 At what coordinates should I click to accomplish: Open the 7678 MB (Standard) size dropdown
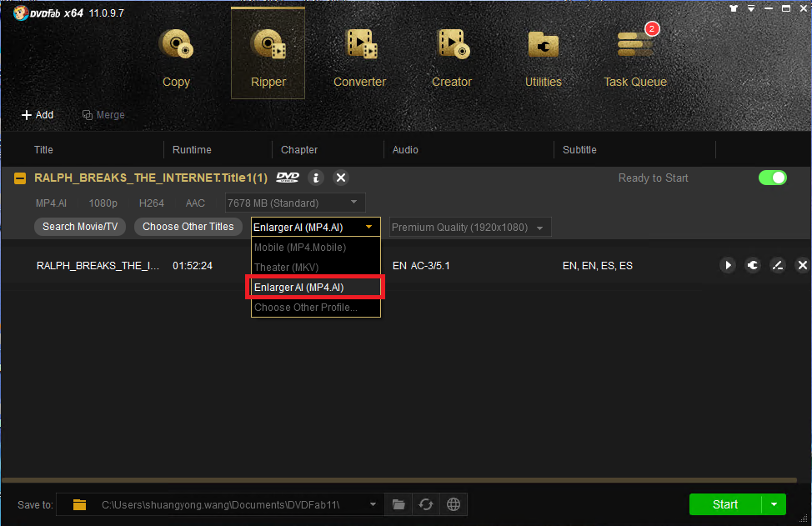(x=295, y=203)
